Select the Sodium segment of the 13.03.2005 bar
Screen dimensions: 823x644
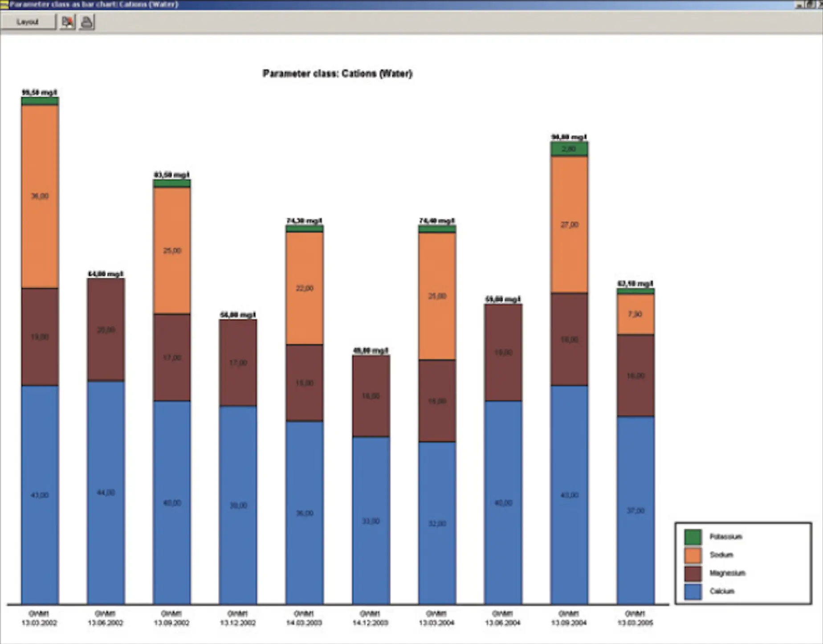point(636,314)
